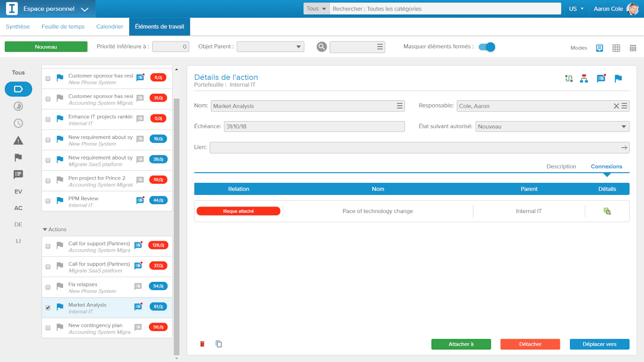This screenshot has width=644, height=362.
Task: Switch to Feuille de temps tab
Action: (63, 27)
